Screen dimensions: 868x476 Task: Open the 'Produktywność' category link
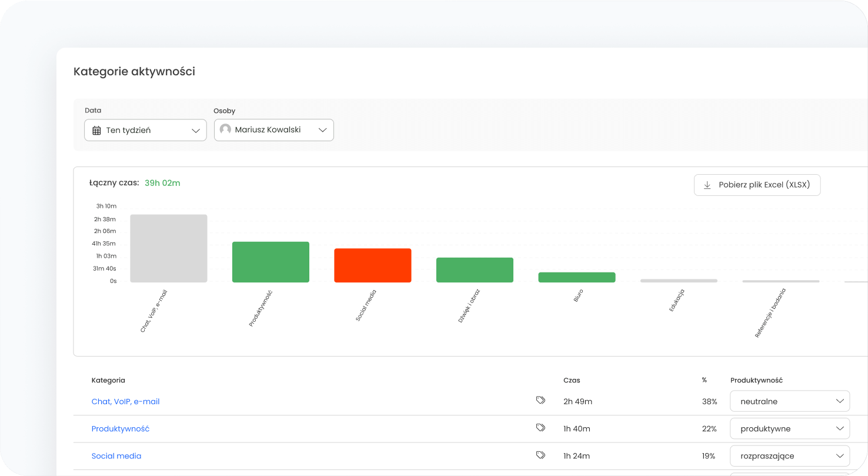point(121,428)
